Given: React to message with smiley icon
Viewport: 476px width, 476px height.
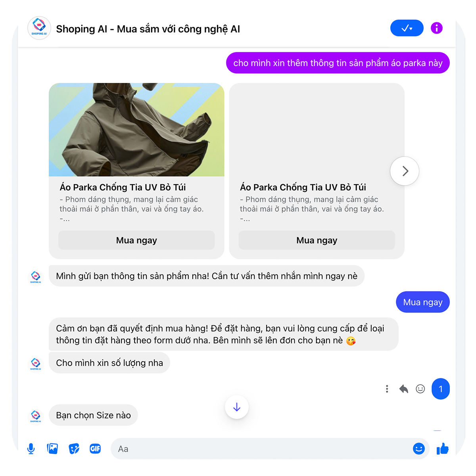Looking at the screenshot, I should pyautogui.click(x=420, y=389).
